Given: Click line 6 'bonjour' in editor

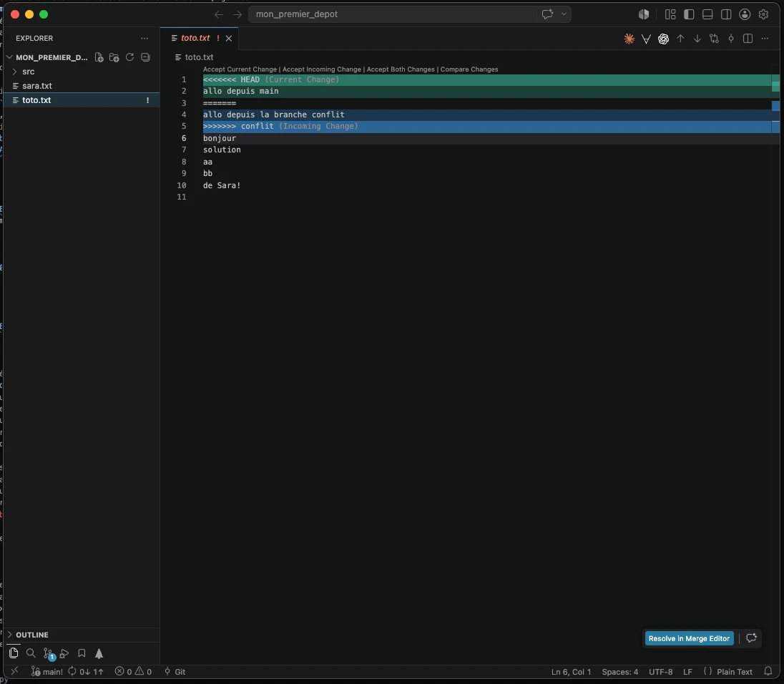Looking at the screenshot, I should click(x=220, y=138).
